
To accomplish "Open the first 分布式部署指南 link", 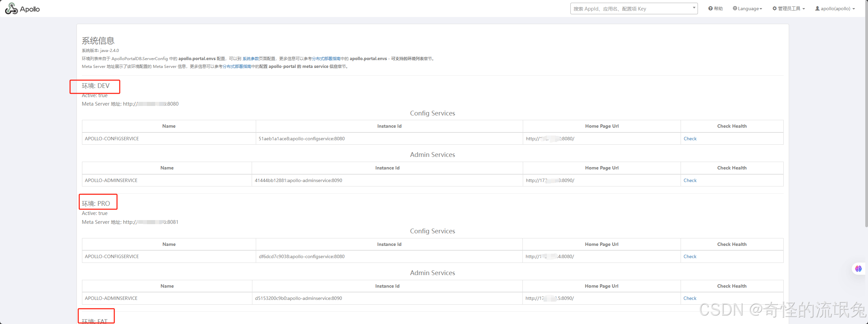I will click(x=325, y=58).
